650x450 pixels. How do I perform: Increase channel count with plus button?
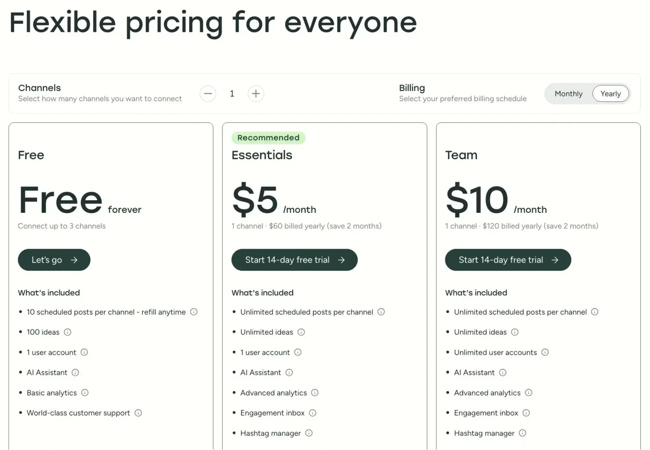click(256, 94)
